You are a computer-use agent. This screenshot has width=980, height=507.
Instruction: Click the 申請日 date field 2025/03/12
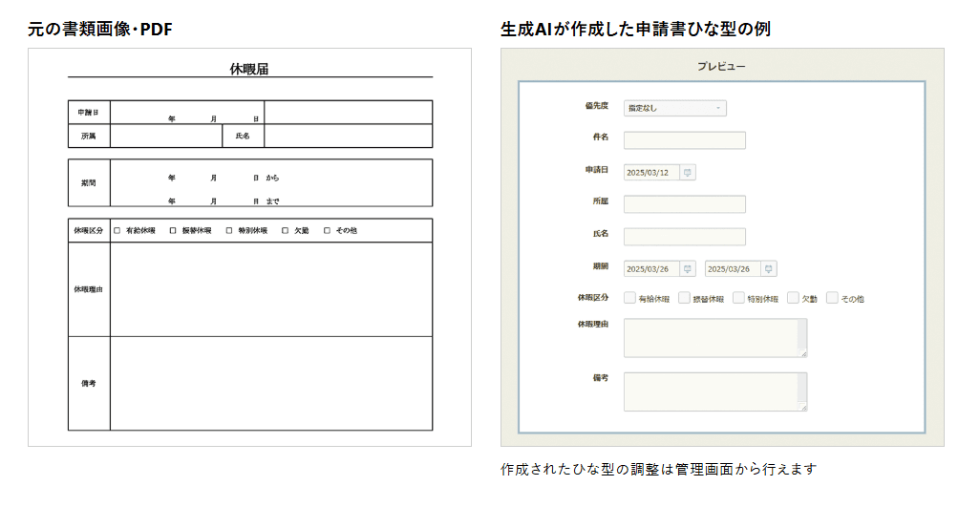[x=651, y=173]
